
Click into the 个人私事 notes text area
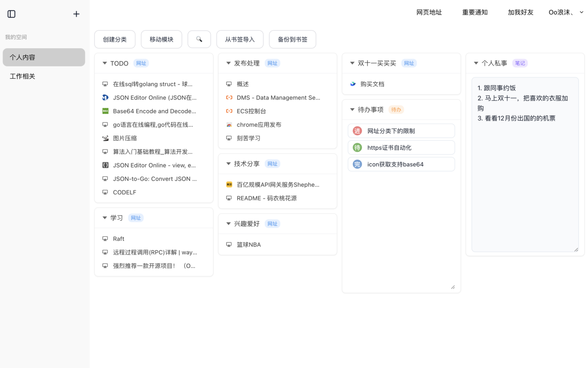pyautogui.click(x=525, y=165)
